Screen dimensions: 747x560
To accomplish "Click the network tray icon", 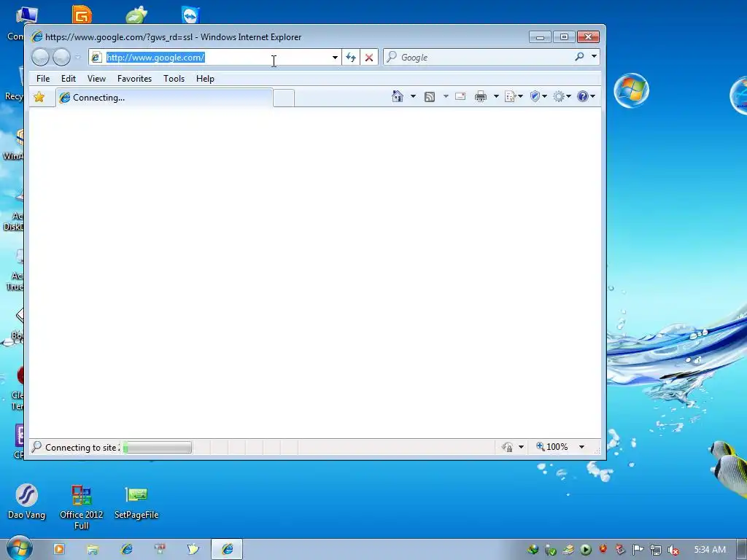I will click(x=655, y=550).
